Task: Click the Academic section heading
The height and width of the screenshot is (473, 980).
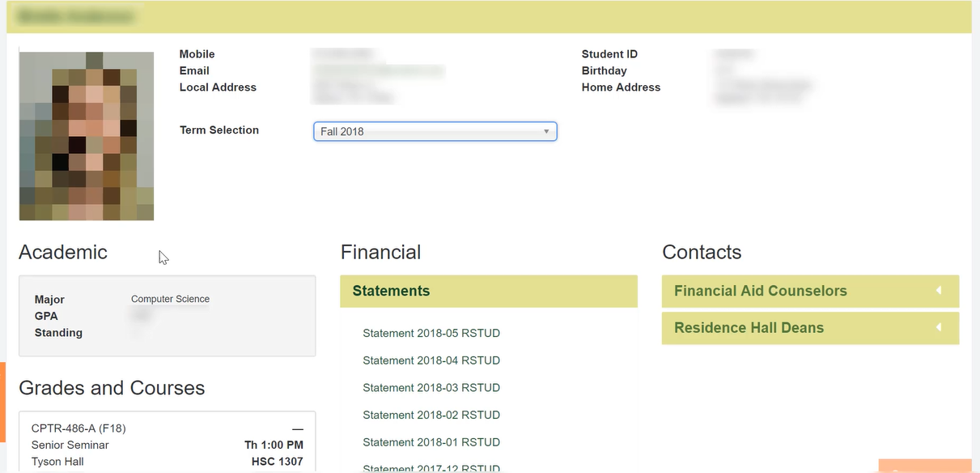Action: click(63, 252)
